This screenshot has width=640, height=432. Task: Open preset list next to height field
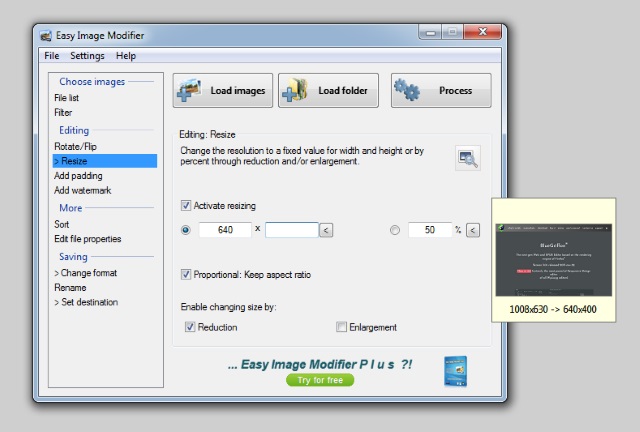click(x=326, y=230)
